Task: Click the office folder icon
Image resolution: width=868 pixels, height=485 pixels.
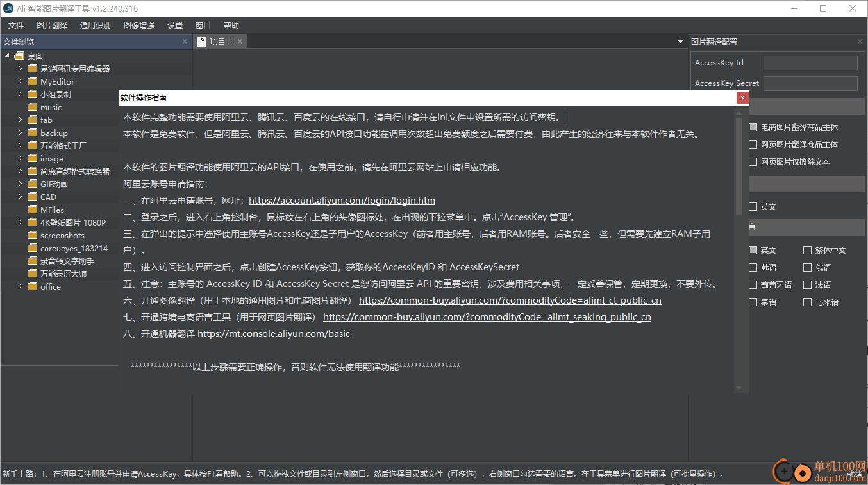Action: click(x=33, y=286)
